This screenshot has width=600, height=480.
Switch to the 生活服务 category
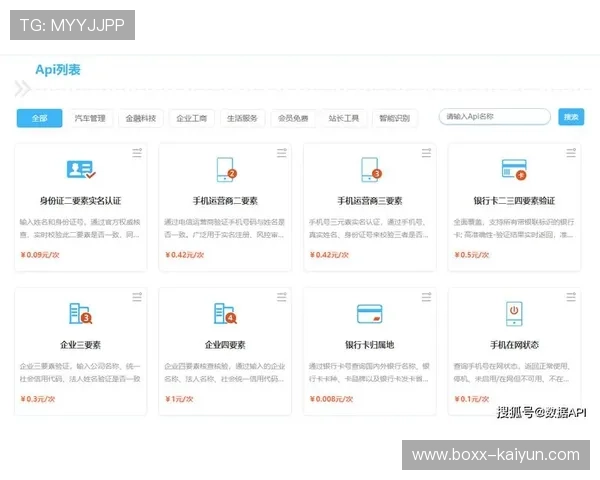(x=242, y=118)
